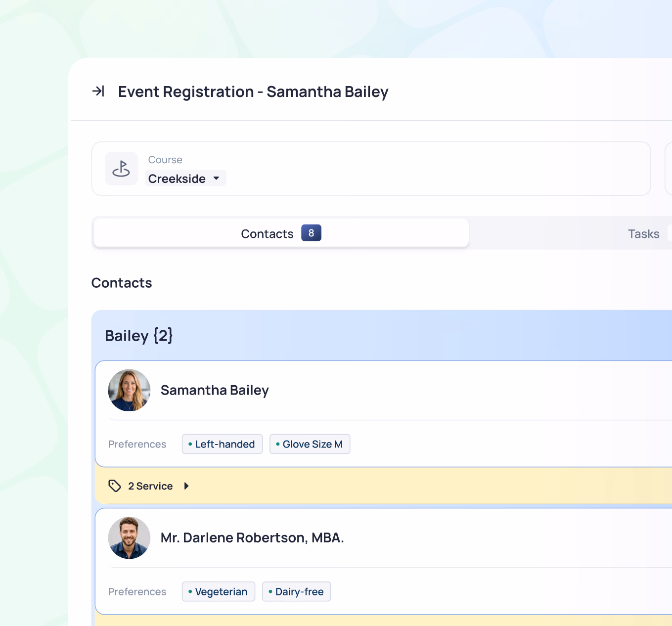Open Darlene Robertson's avatar photo
Screen dimensions: 672x626
pyautogui.click(x=129, y=538)
